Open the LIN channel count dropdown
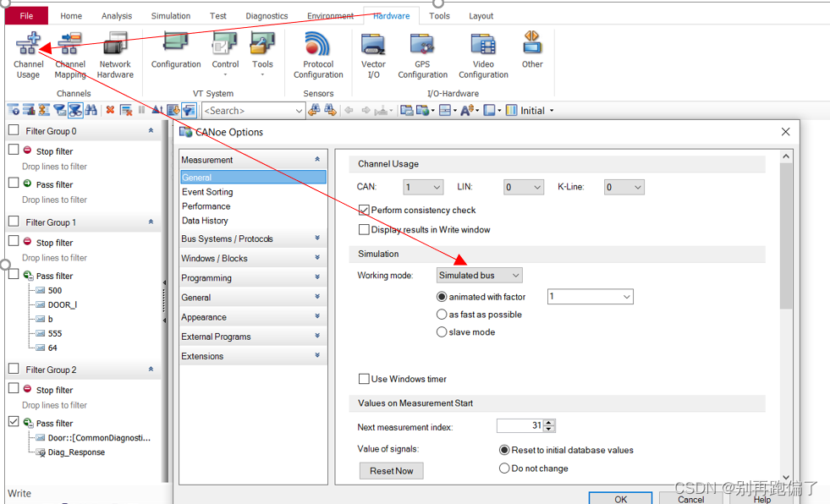Screen dimensions: 830x504 tap(523, 187)
